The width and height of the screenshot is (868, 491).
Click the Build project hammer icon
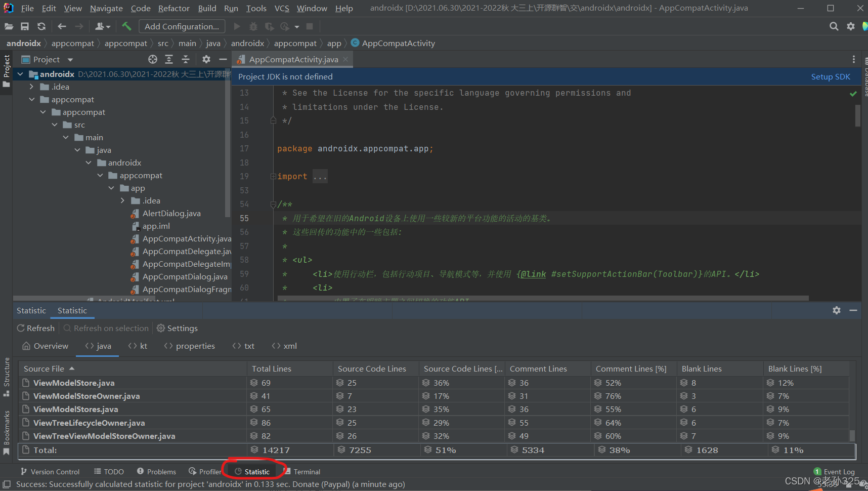click(126, 26)
